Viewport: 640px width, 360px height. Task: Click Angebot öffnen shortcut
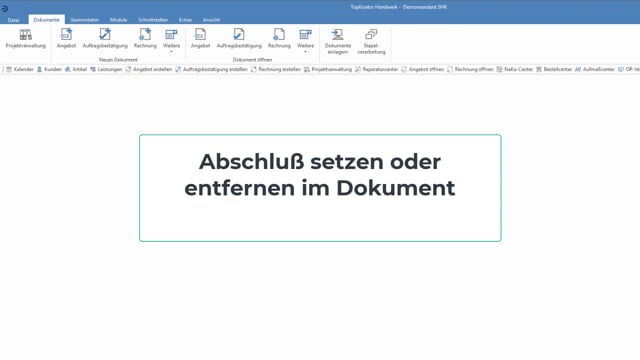pos(422,69)
